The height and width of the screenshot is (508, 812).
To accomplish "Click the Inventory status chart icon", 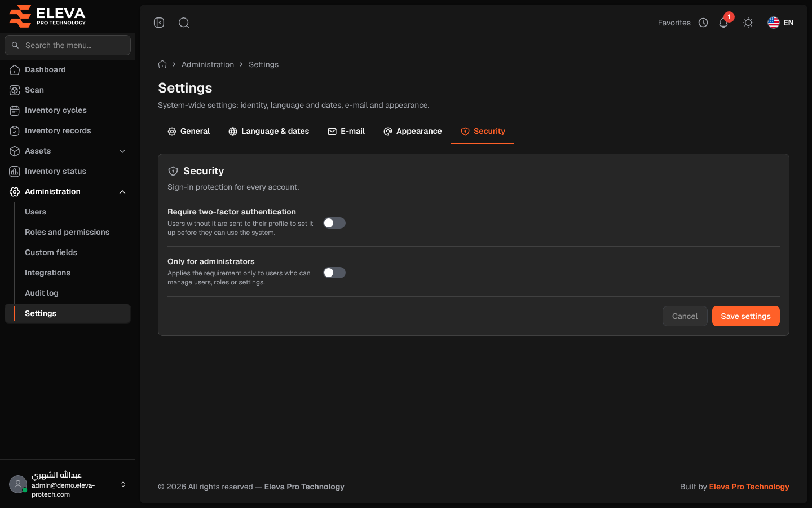I will (x=15, y=171).
